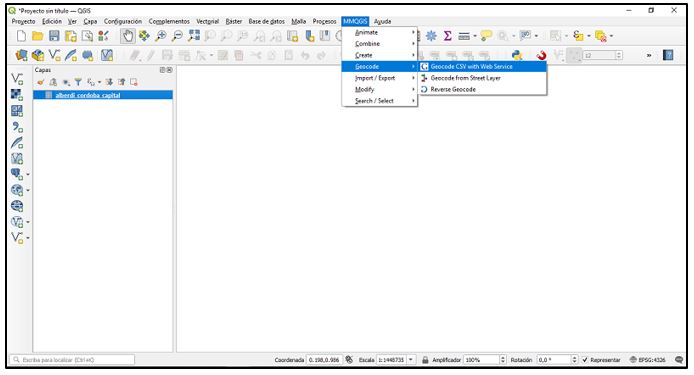This screenshot has height=375, width=694.
Task: Click the locator search field
Action: 72,360
